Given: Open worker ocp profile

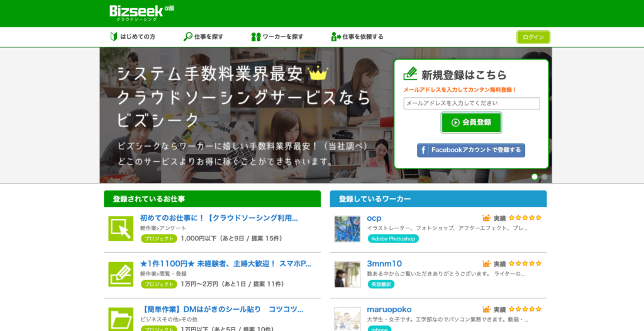Looking at the screenshot, I should point(374,218).
